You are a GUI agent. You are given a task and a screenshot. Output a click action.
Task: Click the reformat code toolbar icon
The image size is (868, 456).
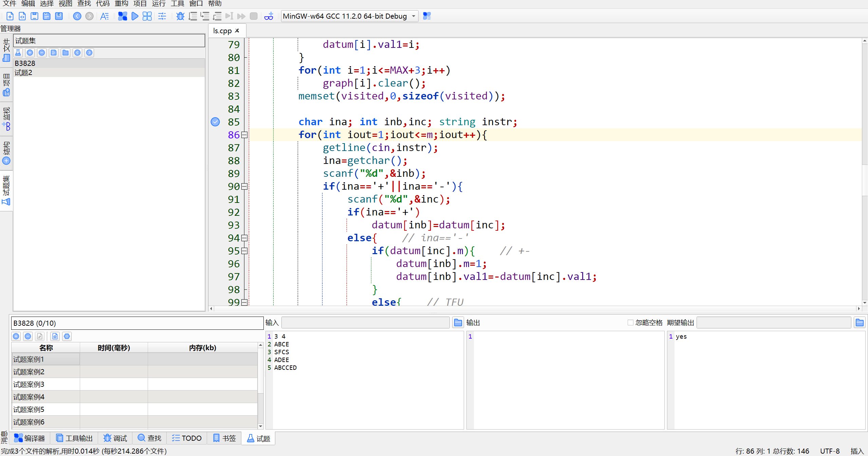(x=104, y=16)
